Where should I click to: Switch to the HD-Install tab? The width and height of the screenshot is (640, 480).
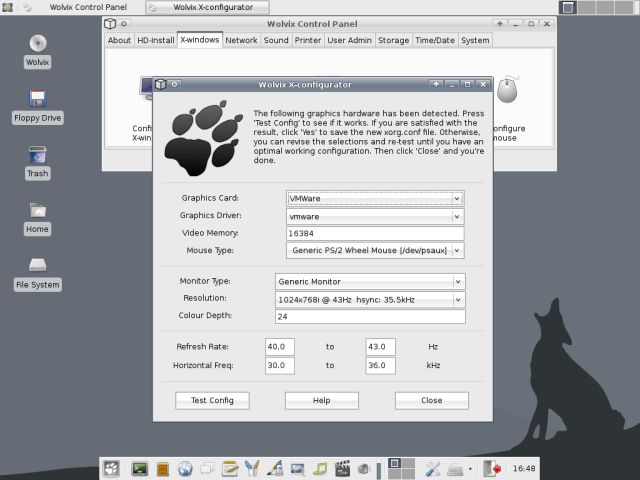[156, 40]
